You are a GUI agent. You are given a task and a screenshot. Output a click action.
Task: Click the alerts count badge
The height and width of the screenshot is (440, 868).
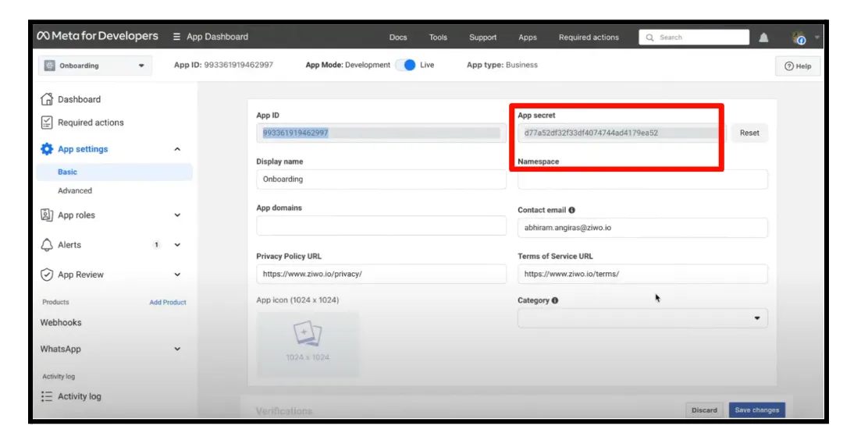(x=157, y=245)
